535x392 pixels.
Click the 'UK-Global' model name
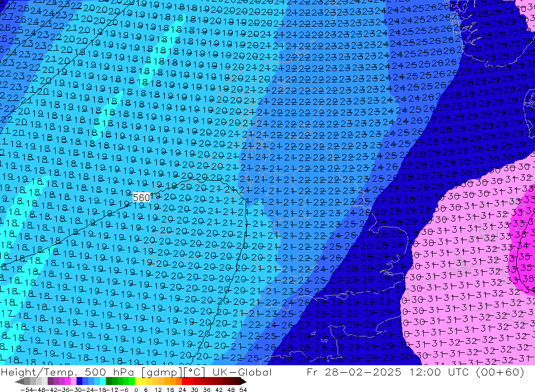(242, 372)
